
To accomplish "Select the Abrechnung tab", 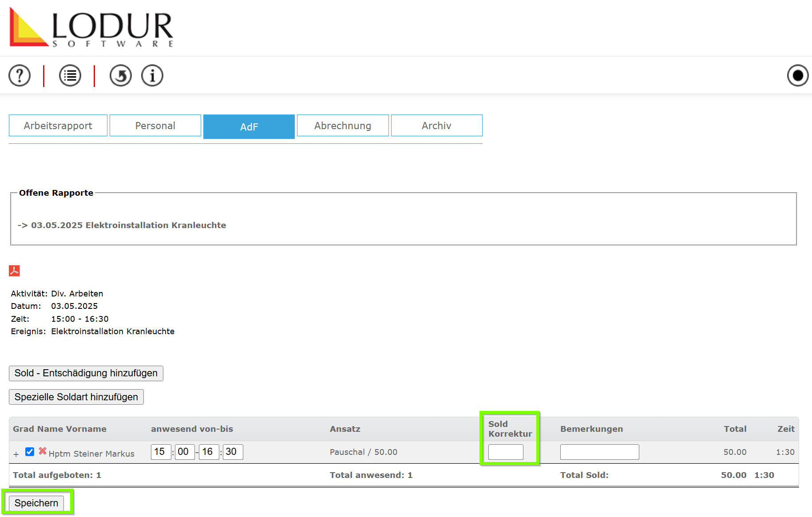I will coord(343,126).
